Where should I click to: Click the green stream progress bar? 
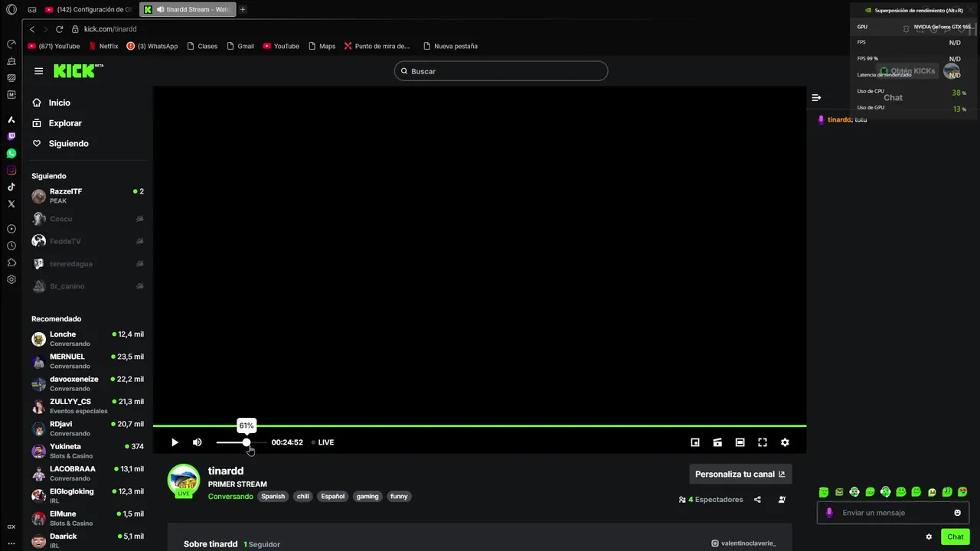[x=479, y=425]
